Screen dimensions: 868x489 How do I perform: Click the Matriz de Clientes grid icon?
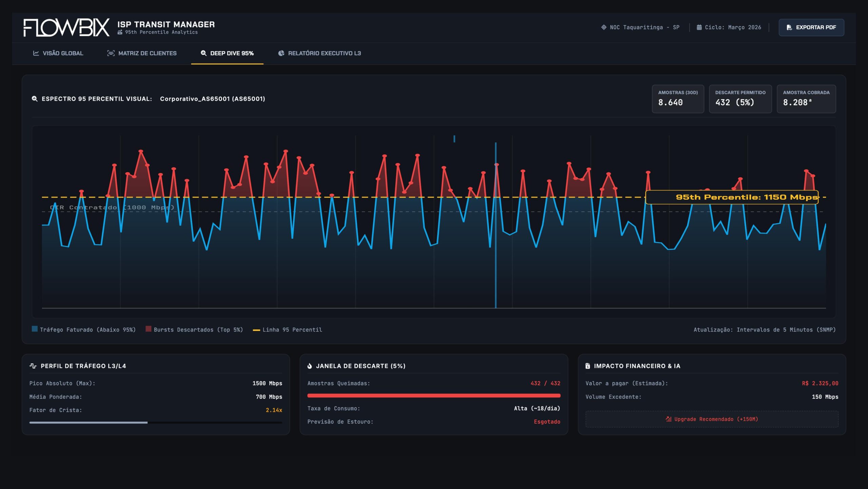tap(111, 53)
